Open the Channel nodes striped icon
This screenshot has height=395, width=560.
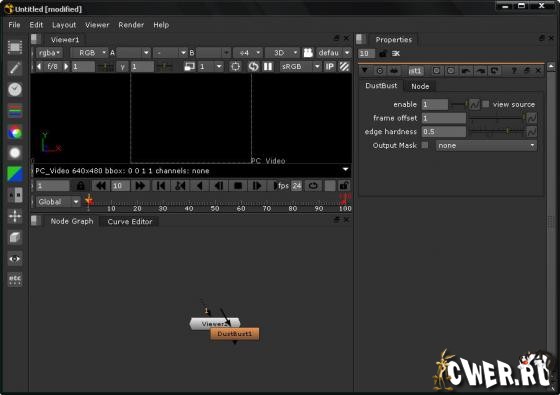click(x=15, y=111)
